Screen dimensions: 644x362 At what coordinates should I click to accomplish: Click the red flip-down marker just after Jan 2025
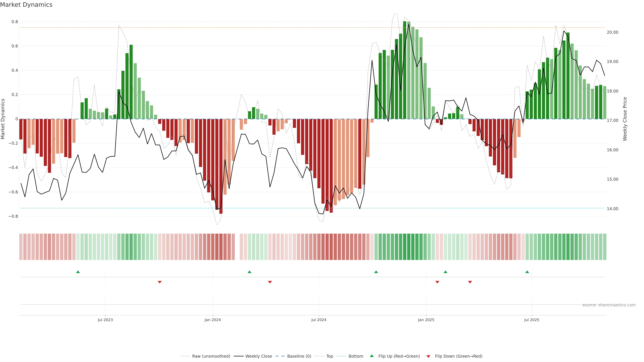[x=437, y=282]
